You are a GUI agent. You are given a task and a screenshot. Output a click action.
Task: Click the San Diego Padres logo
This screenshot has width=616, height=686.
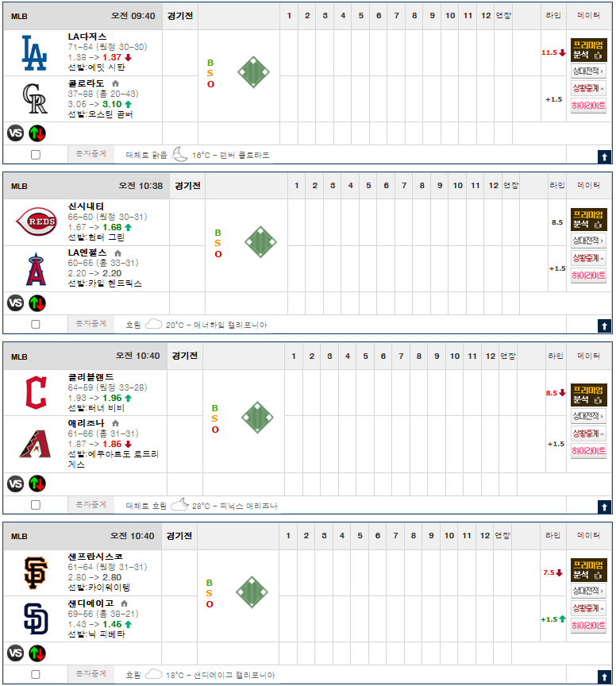(34, 619)
